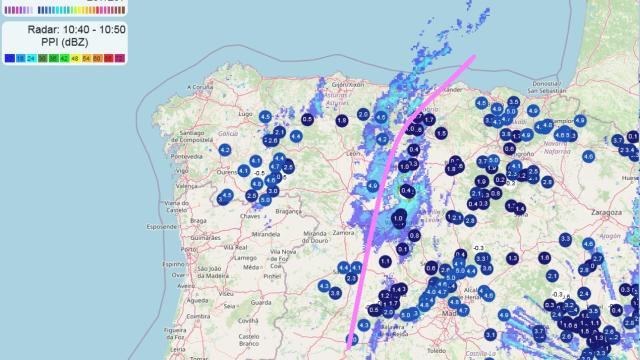Image resolution: width=640 pixels, height=360 pixels.
Task: Click the Radar: 10:40 - 10:50 time label
Action: (76, 30)
